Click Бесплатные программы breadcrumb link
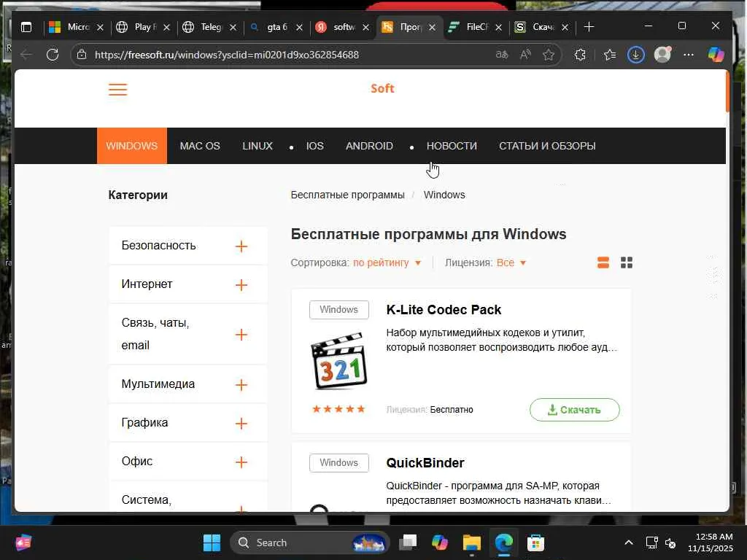Viewport: 747px width, 560px height. 347,195
